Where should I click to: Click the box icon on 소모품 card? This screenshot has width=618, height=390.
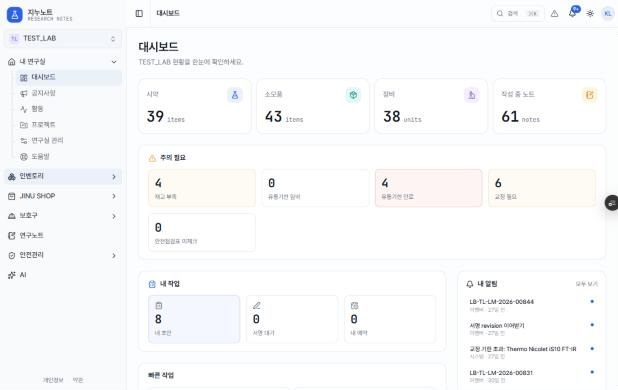353,95
